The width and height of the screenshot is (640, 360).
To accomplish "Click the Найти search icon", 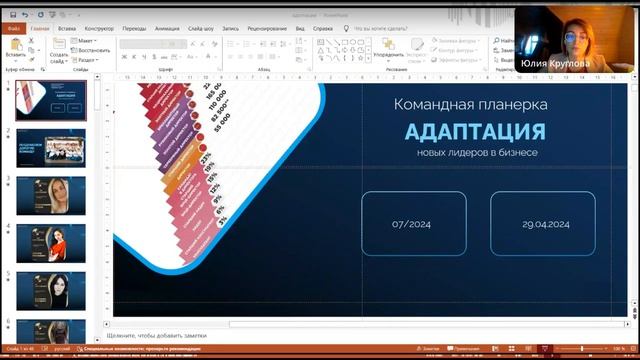I will point(496,40).
